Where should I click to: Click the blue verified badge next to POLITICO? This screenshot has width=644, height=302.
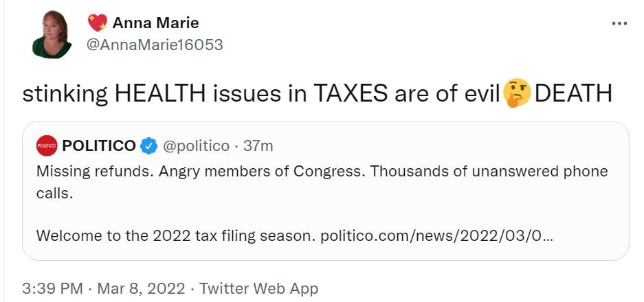pos(149,146)
